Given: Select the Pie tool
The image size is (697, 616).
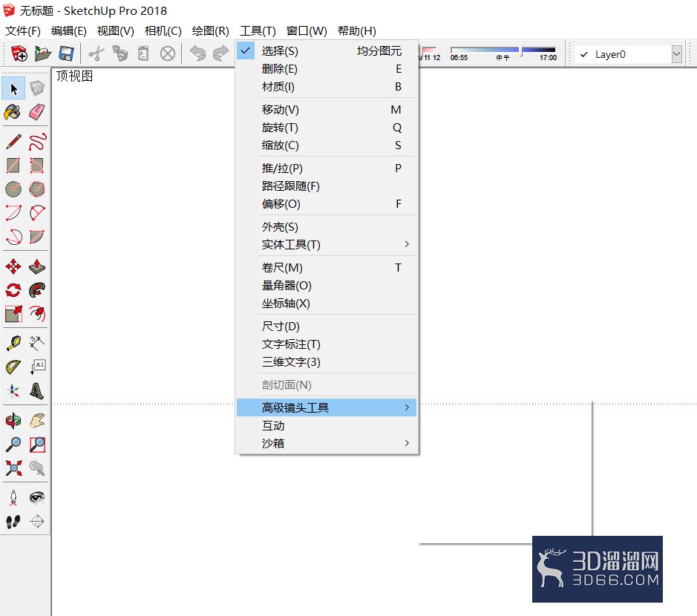Looking at the screenshot, I should (37, 237).
